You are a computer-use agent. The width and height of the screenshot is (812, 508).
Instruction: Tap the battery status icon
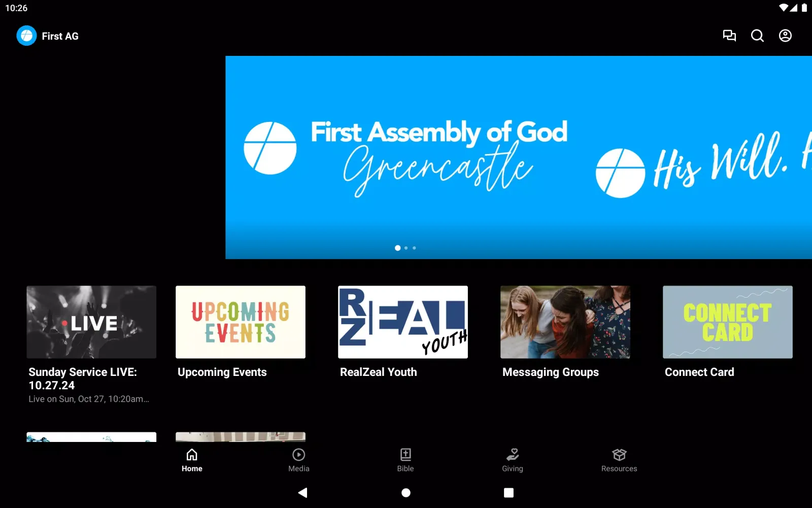click(804, 8)
